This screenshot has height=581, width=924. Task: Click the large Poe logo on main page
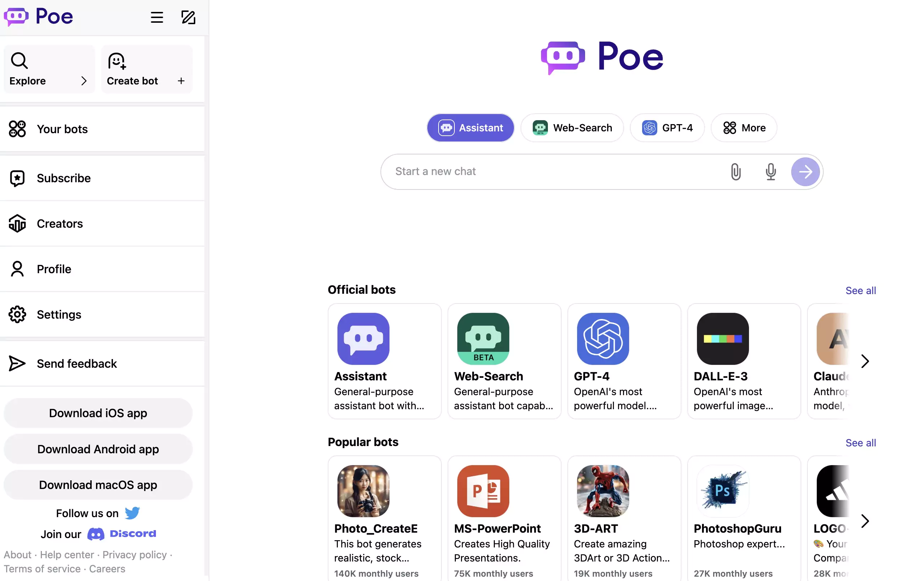(x=602, y=58)
